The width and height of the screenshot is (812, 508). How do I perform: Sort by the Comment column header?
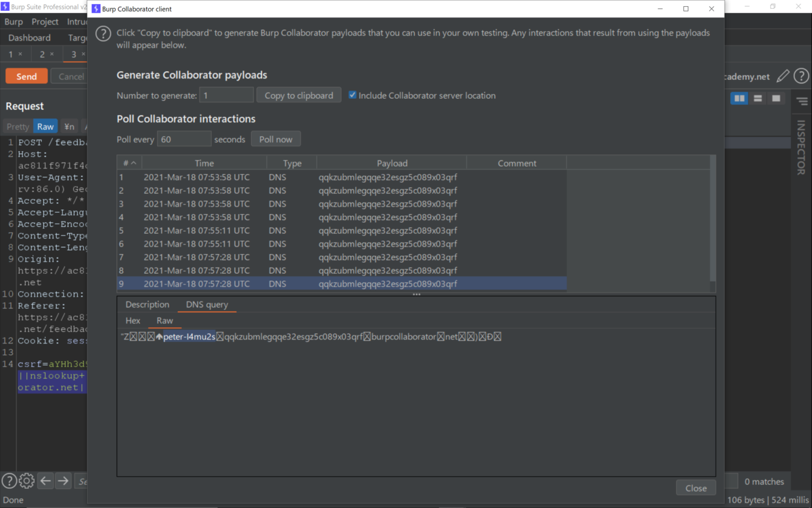pyautogui.click(x=516, y=163)
